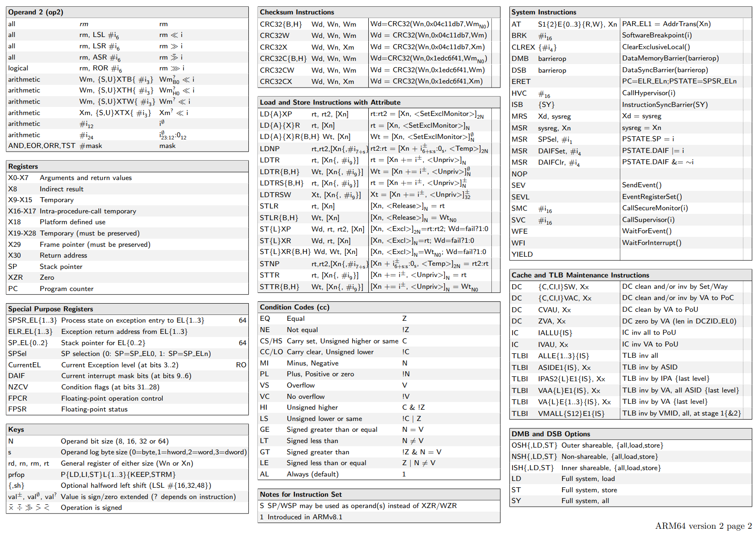This screenshot has height=536, width=756.
Task: Click the LDTRSW instruction entry
Action: click(x=275, y=195)
